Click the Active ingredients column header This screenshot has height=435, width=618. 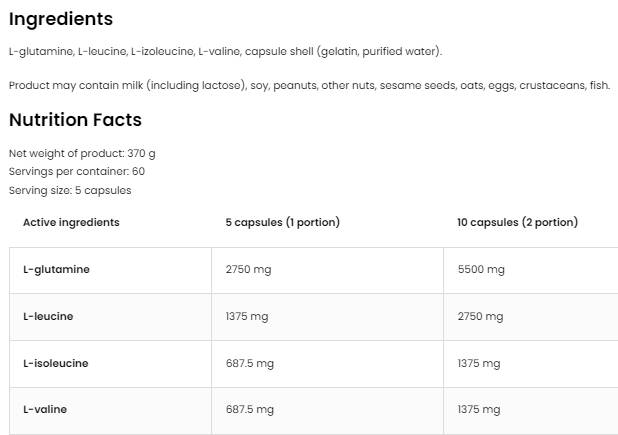(x=71, y=222)
